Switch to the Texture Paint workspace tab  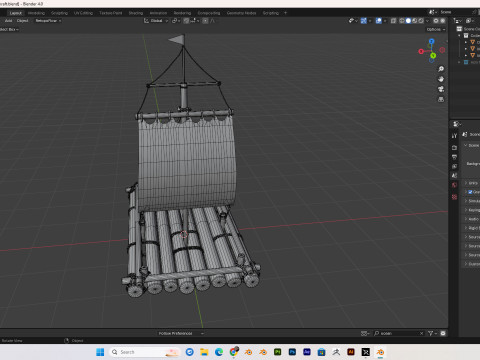(111, 13)
